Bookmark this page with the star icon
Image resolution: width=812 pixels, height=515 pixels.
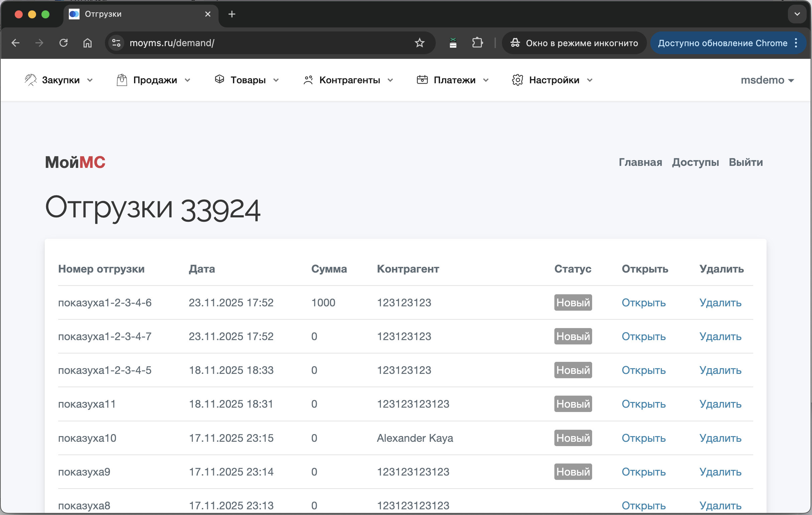pos(419,43)
